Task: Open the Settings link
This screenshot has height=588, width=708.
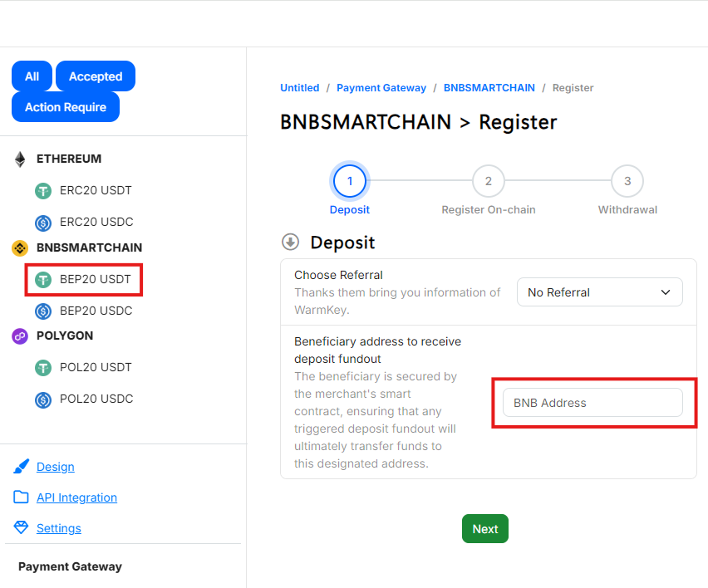Action: click(x=59, y=528)
